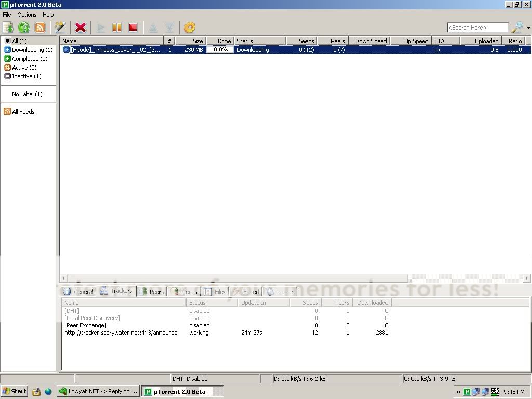
Task: Click the 0.0% Done progress bar
Action: pyautogui.click(x=220, y=50)
